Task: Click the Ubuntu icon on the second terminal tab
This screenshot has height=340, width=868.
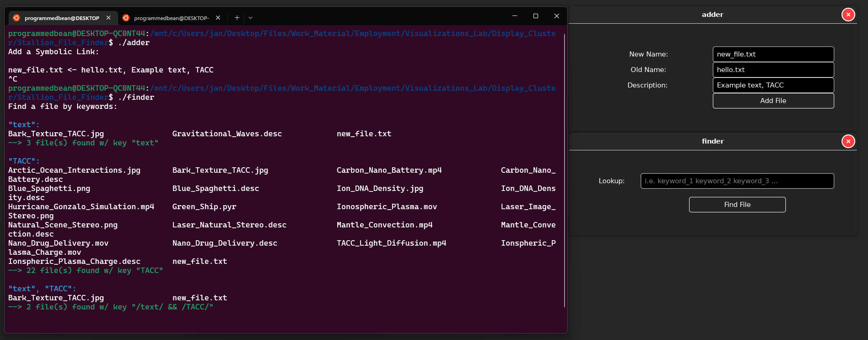Action: coord(126,18)
